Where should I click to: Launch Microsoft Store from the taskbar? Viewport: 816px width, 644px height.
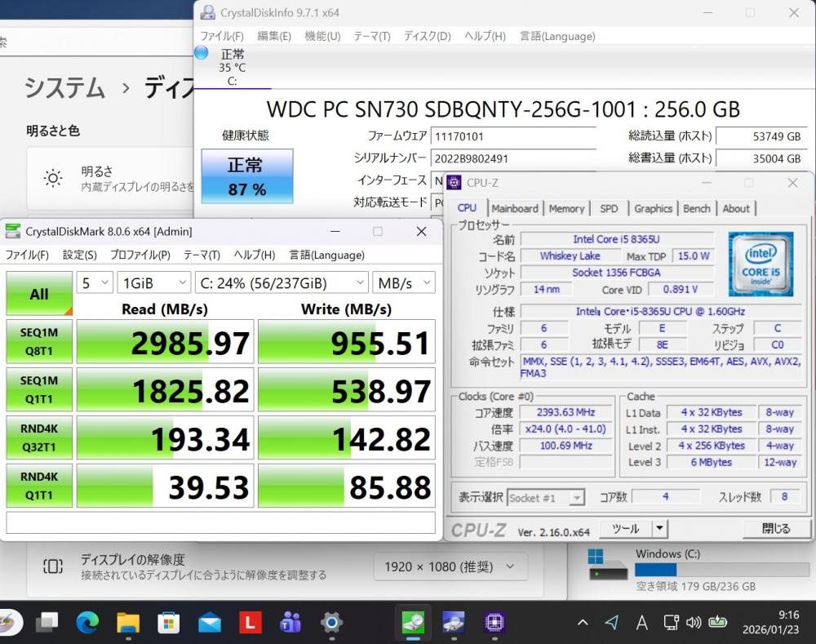[168, 623]
